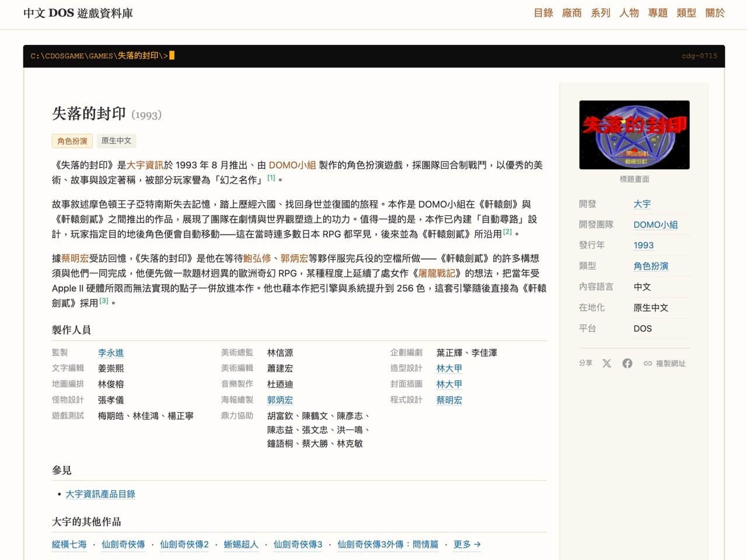747x560 pixels.
Task: Open the 專題 navigation link
Action: pyautogui.click(x=658, y=13)
